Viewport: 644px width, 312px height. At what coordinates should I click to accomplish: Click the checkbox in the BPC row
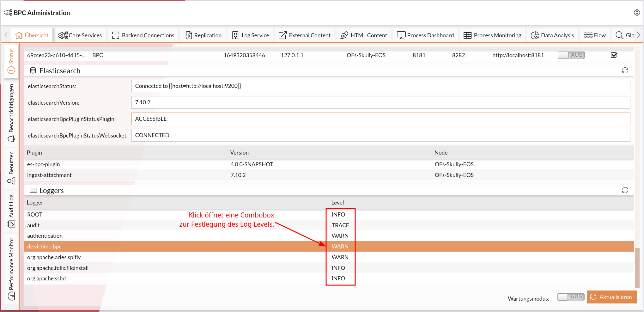tap(614, 55)
